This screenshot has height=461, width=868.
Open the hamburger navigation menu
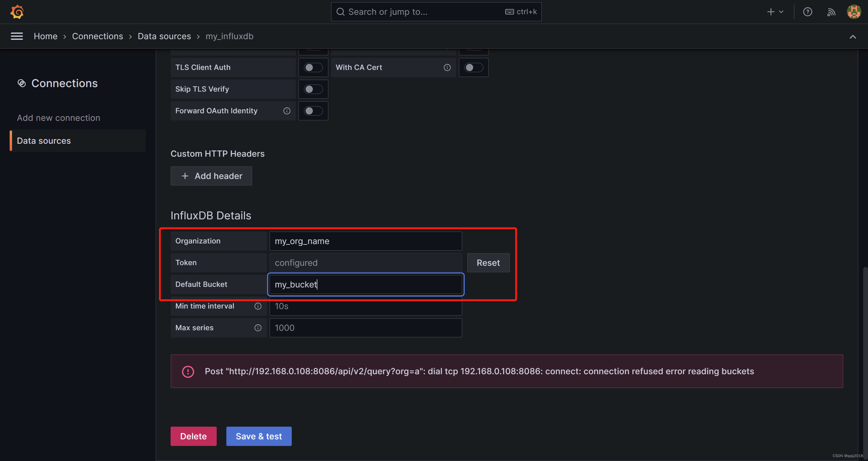[17, 36]
